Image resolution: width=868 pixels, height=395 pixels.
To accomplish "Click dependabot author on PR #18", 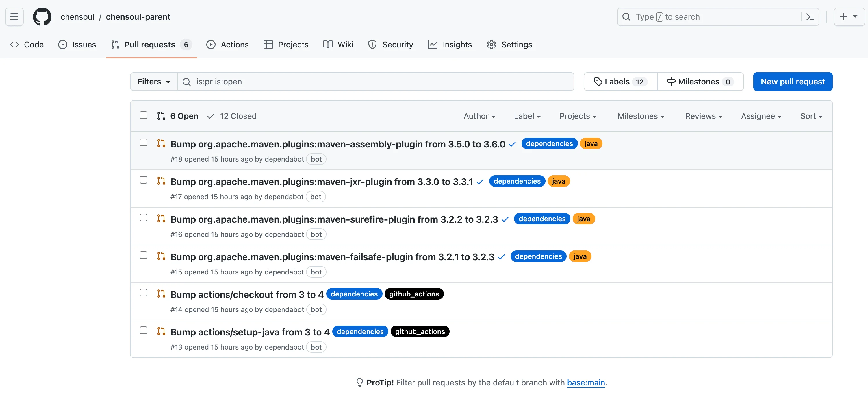I will (x=284, y=159).
